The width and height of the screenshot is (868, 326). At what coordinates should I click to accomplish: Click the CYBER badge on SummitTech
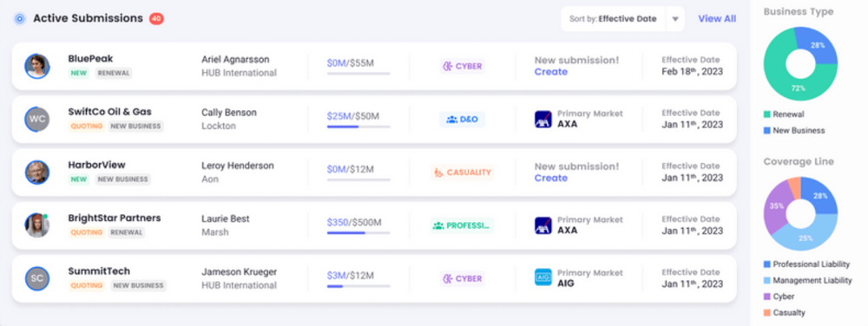(x=463, y=278)
